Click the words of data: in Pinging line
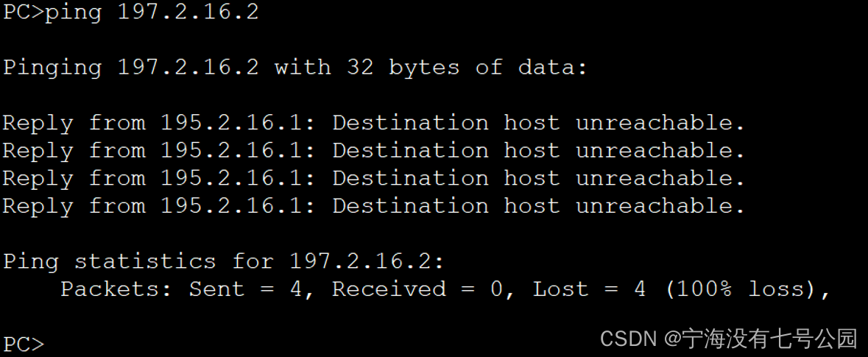Screen dimensions: 868x357 point(532,68)
